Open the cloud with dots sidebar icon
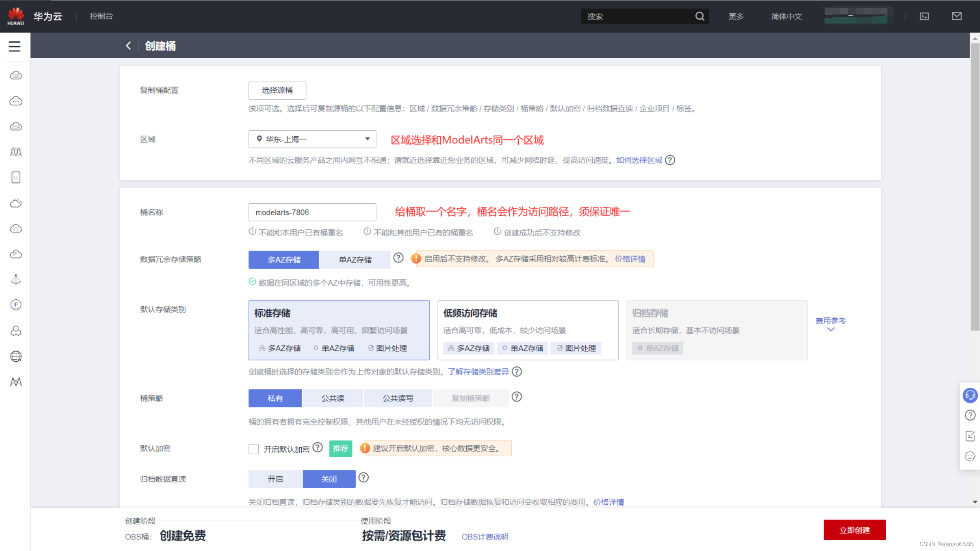This screenshot has height=551, width=980. [16, 101]
